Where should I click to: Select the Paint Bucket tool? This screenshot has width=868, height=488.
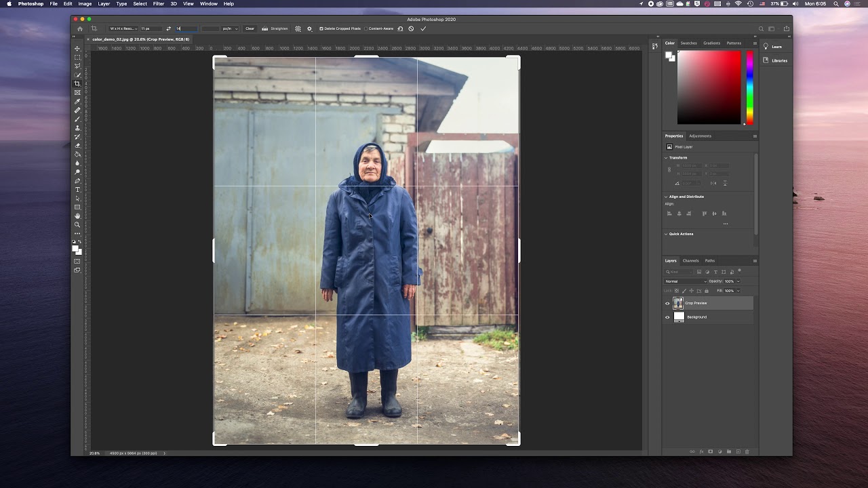(77, 155)
